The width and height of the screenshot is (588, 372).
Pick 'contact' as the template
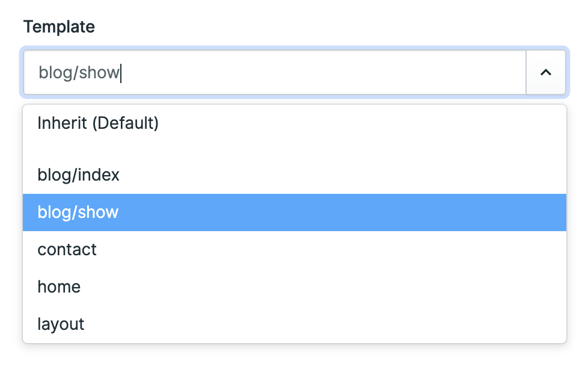(x=67, y=250)
